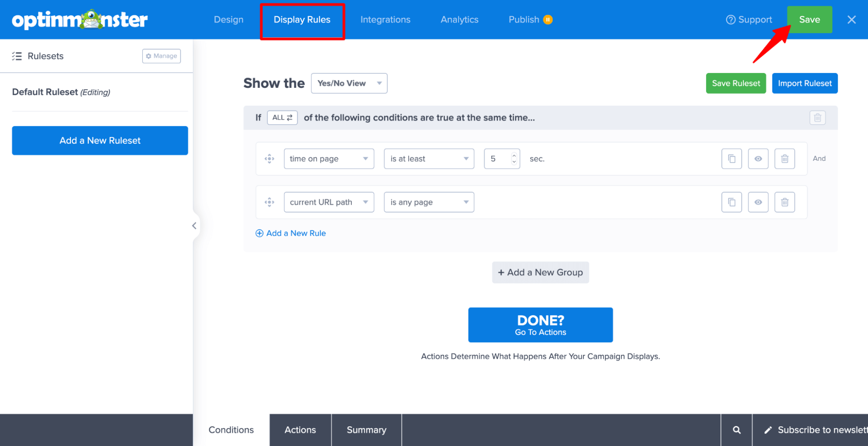Open the Display Rules tab
The width and height of the screenshot is (868, 446).
click(x=302, y=20)
